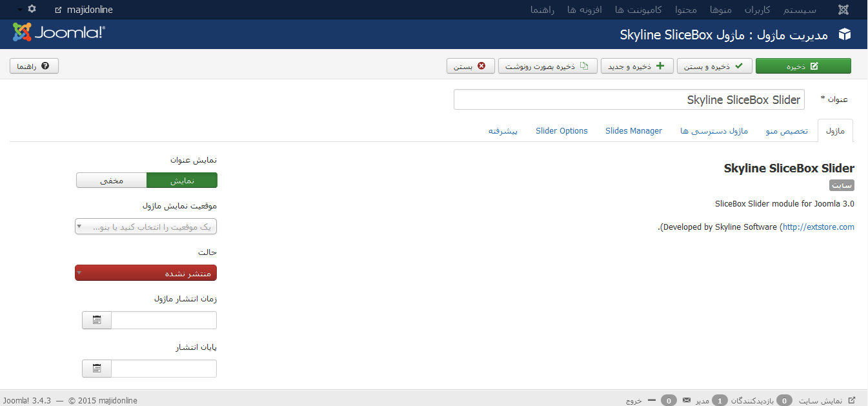Open the Slider Options tab

point(561,131)
